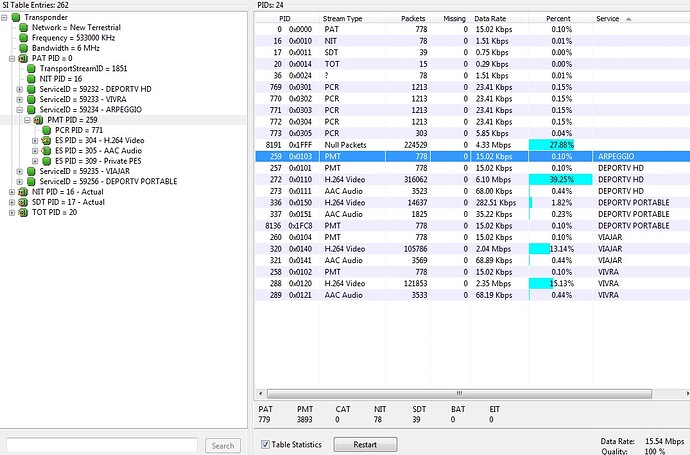Click the green icon beside PCR PID = 771

[x=47, y=130]
